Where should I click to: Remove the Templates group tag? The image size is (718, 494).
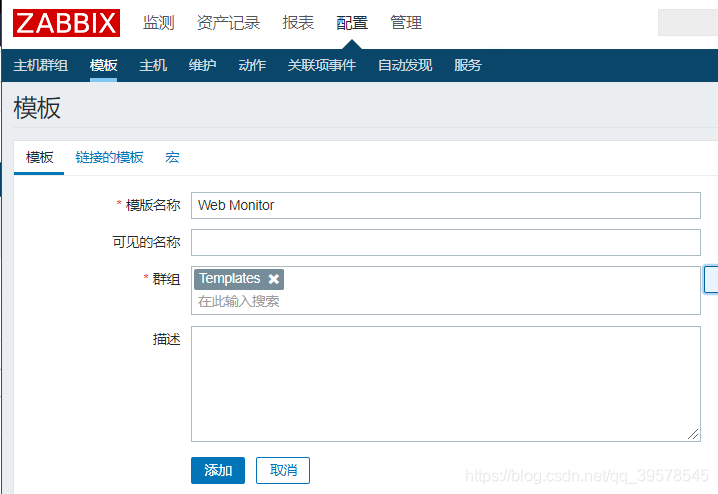273,279
